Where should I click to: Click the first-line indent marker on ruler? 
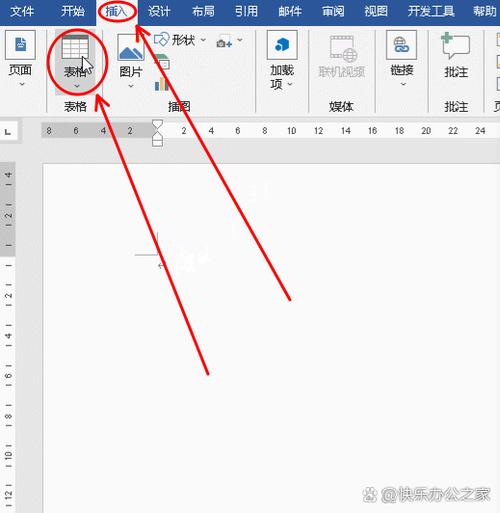pos(157,124)
